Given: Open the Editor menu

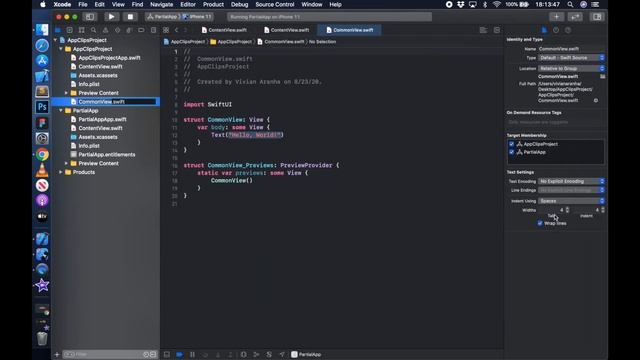Looking at the screenshot, I should click(188, 4).
